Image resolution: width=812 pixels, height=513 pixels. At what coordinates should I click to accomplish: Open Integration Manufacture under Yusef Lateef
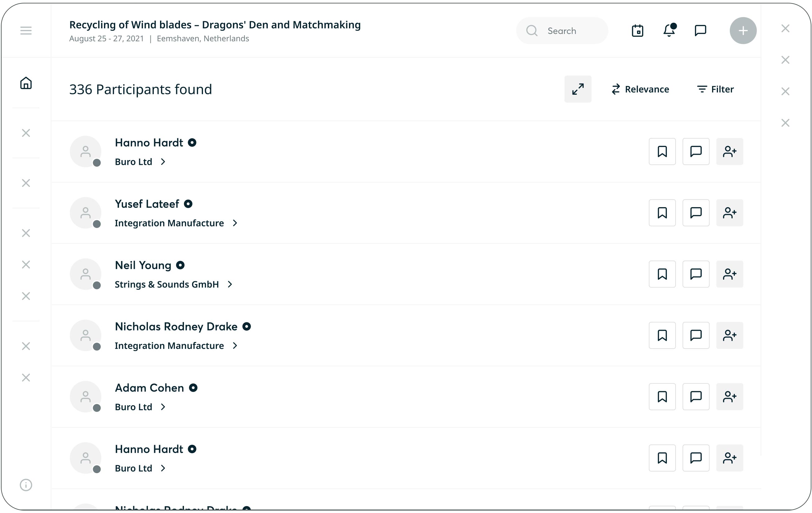(x=169, y=223)
